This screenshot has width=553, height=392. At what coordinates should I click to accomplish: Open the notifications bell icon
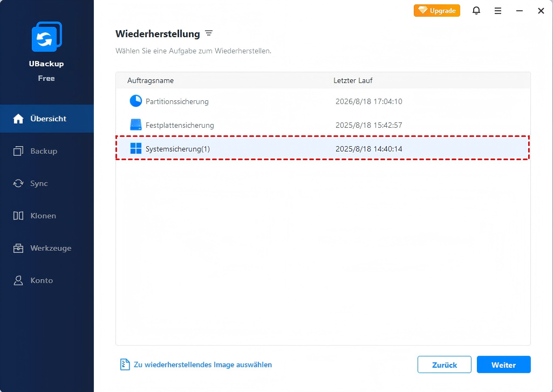pyautogui.click(x=476, y=11)
